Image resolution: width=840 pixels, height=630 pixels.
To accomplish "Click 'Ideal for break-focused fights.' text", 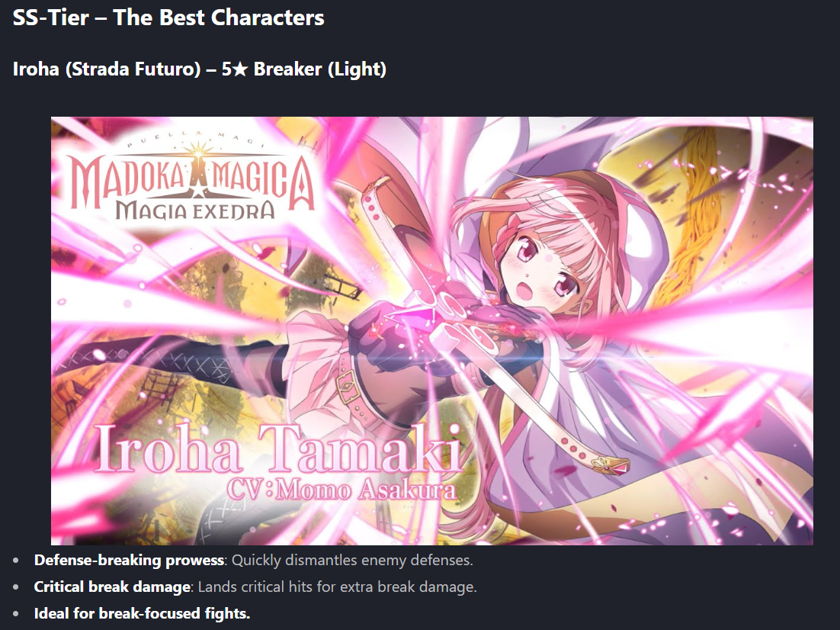I will [x=142, y=613].
